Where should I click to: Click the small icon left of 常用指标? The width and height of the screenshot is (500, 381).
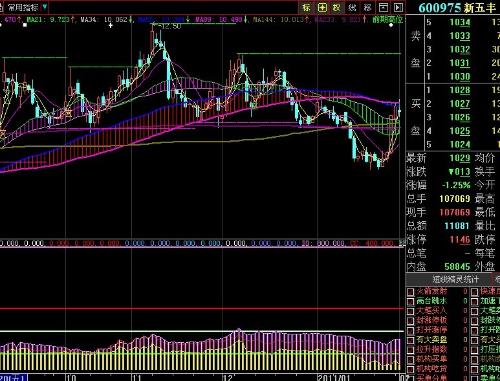point(2,7)
